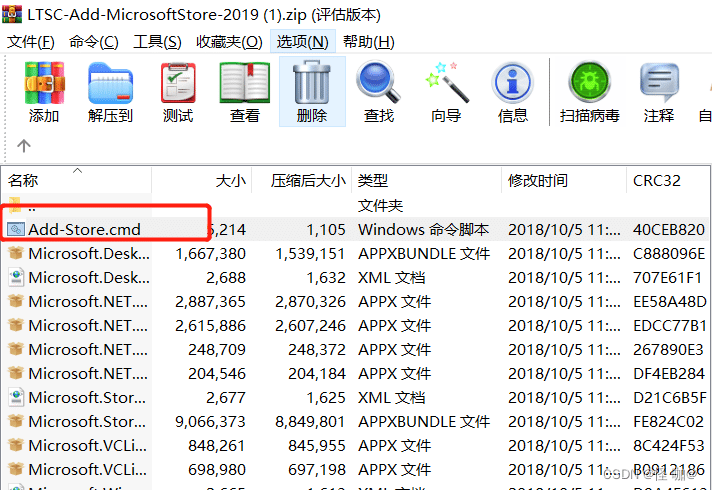Open the 命令(C) menu
The height and width of the screenshot is (490, 712).
tap(94, 42)
